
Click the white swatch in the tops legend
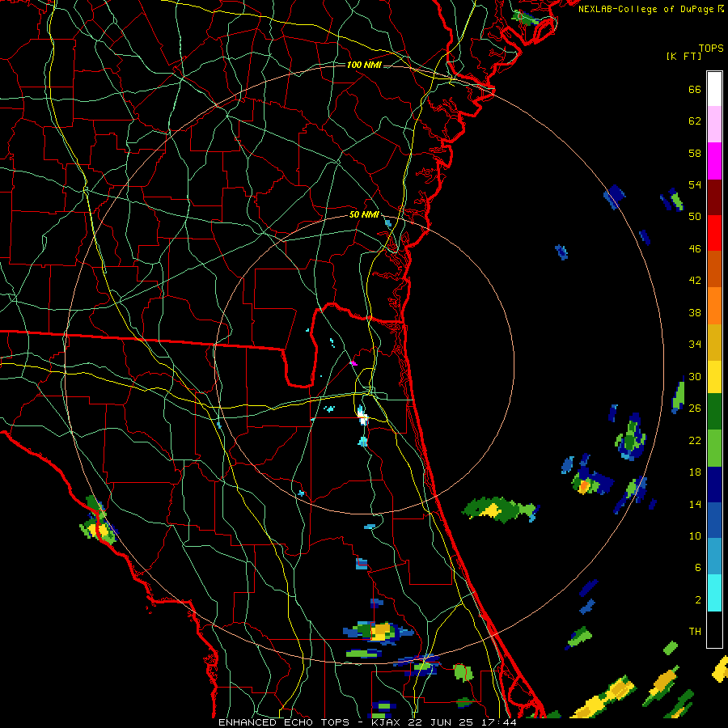(714, 89)
